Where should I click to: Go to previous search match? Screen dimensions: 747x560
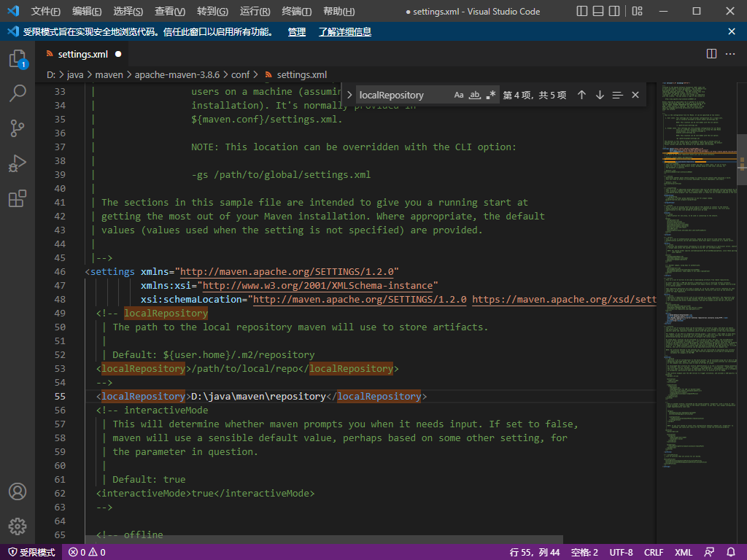point(581,95)
